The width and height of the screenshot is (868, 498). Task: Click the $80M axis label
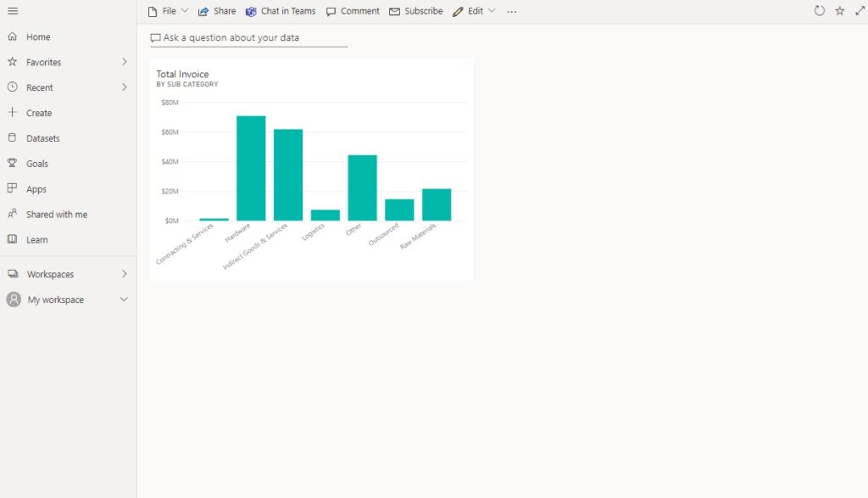pos(170,103)
